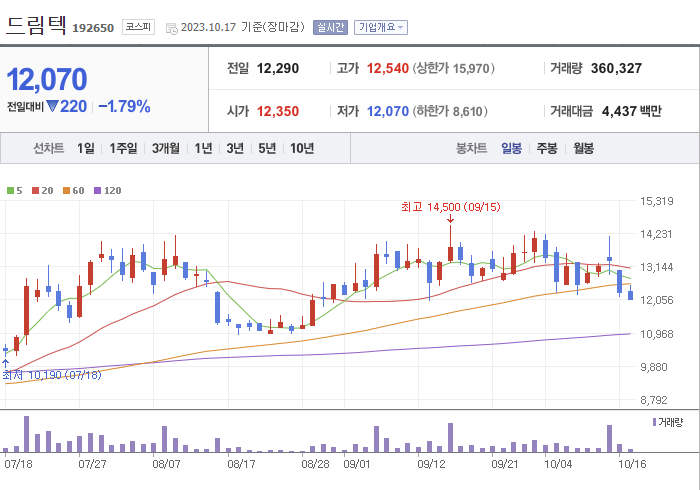Click the green 5-day moving average swatch

click(x=10, y=191)
